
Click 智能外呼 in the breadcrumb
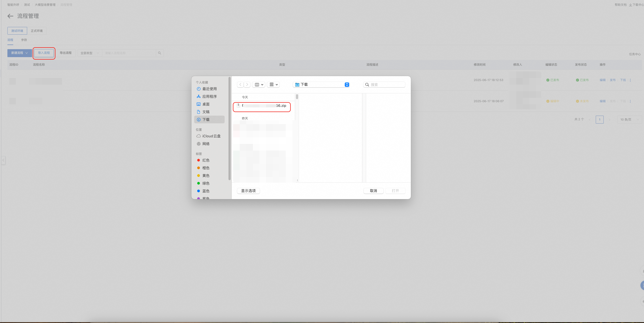pyautogui.click(x=13, y=5)
